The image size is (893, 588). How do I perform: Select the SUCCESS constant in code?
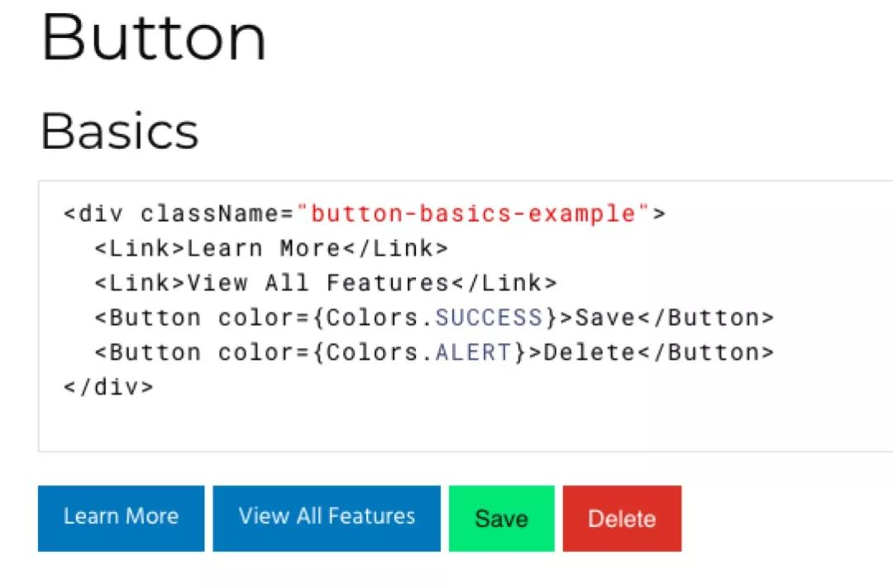(x=489, y=318)
